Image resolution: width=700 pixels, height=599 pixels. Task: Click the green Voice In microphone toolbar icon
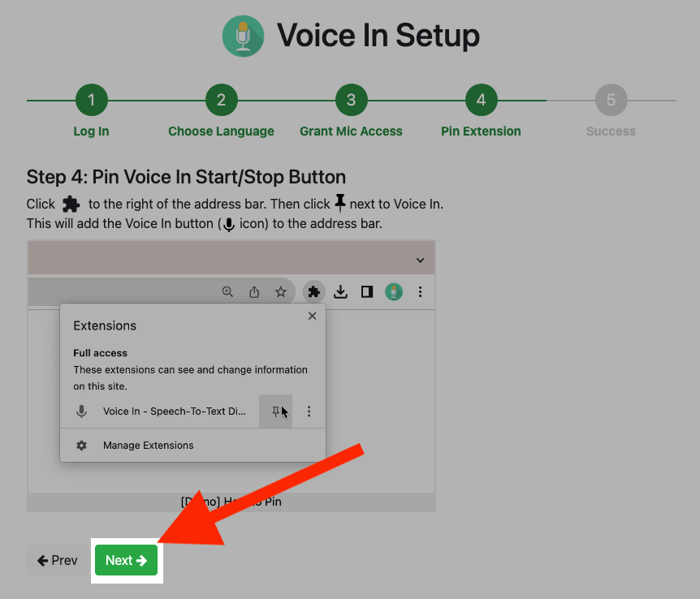394,291
